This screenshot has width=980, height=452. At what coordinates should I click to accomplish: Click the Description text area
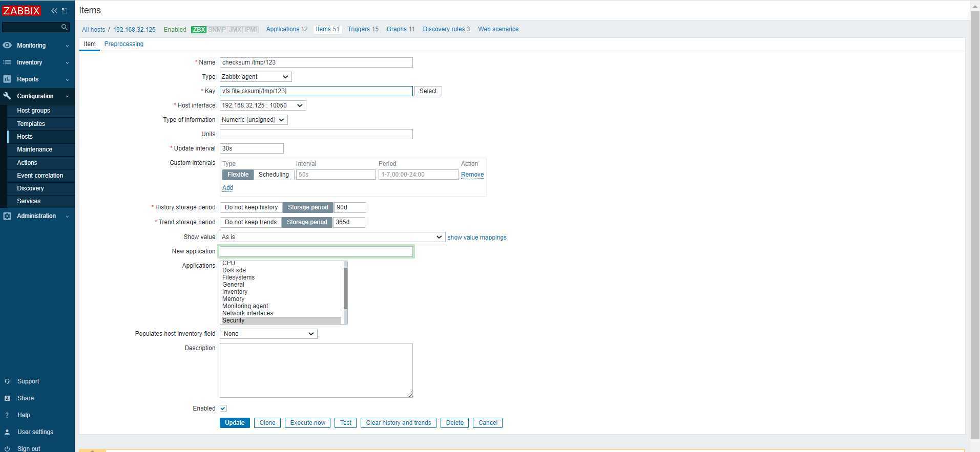click(x=316, y=370)
